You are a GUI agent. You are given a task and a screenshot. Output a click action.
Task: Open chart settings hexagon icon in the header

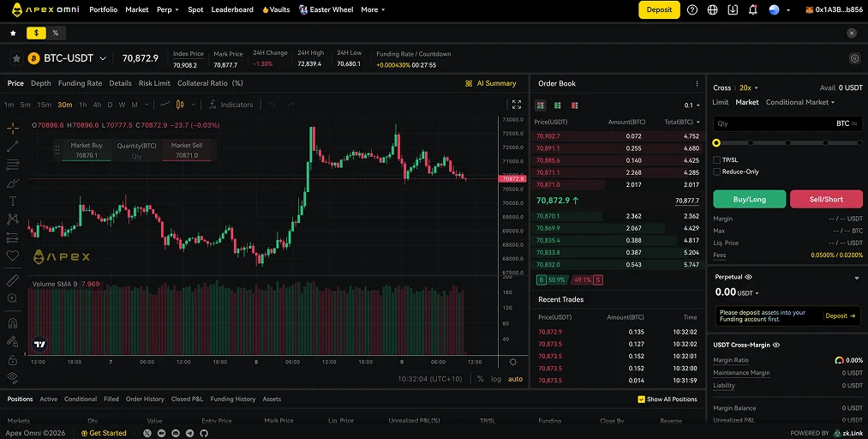pyautogui.click(x=854, y=58)
